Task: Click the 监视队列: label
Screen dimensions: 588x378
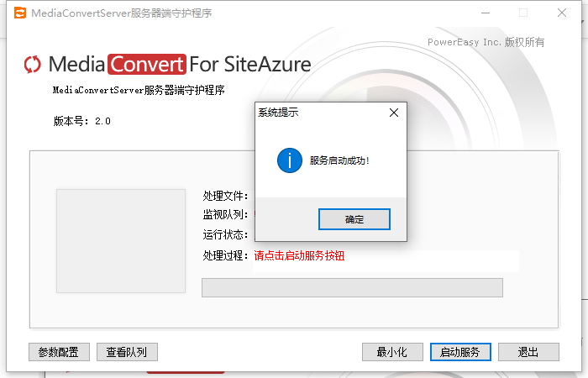Action: 225,214
